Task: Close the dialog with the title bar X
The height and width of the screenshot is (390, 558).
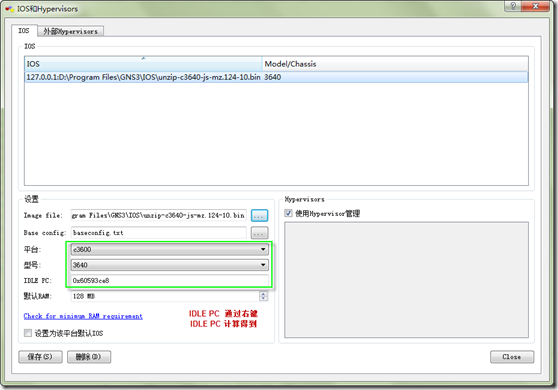Action: coord(536,6)
